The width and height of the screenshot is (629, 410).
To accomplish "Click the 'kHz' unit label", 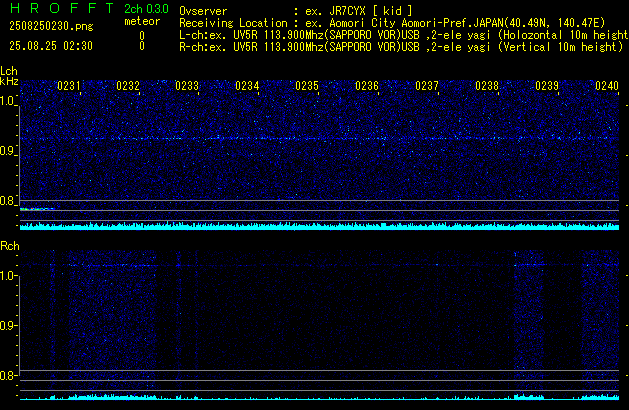I will click(x=9, y=81).
